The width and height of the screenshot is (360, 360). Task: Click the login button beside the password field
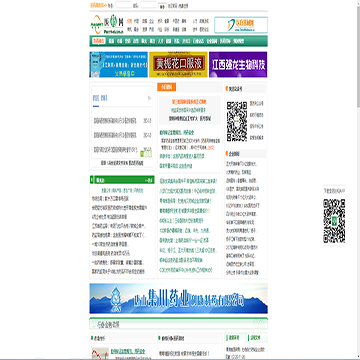(162, 6)
